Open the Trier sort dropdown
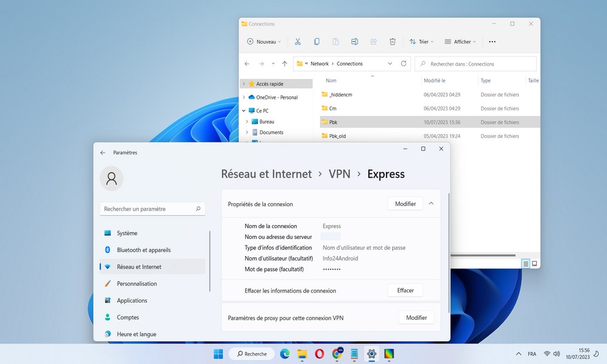 (x=420, y=41)
